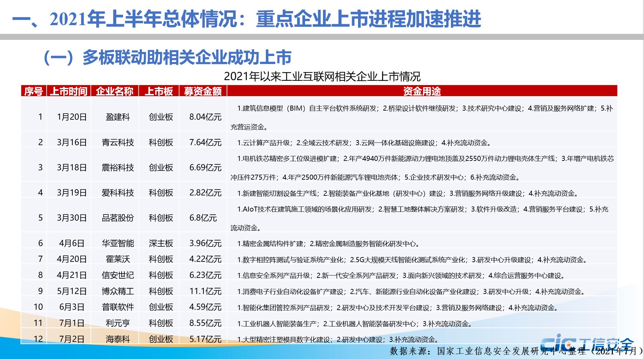Click the slide title about 2021年上半年总体情况
Viewport: 644px width, 359px height.
(x=246, y=19)
